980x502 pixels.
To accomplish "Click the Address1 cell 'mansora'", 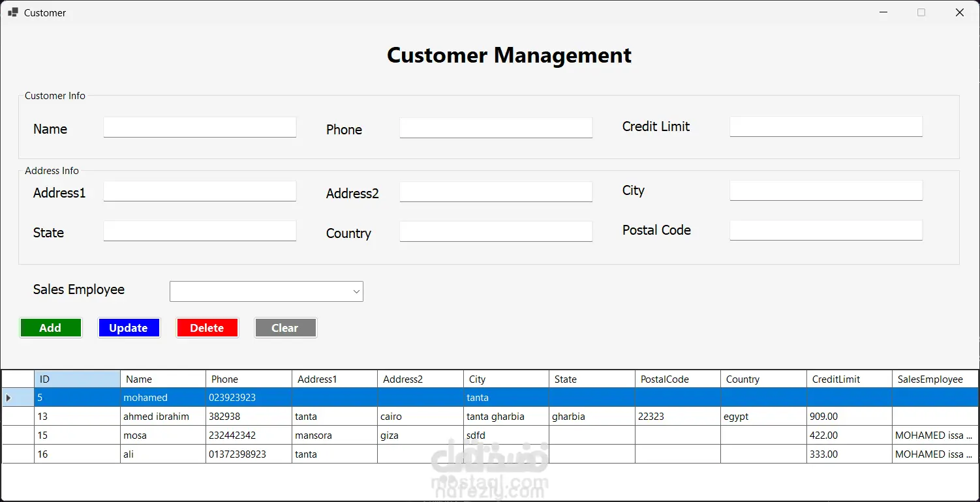I will point(335,436).
